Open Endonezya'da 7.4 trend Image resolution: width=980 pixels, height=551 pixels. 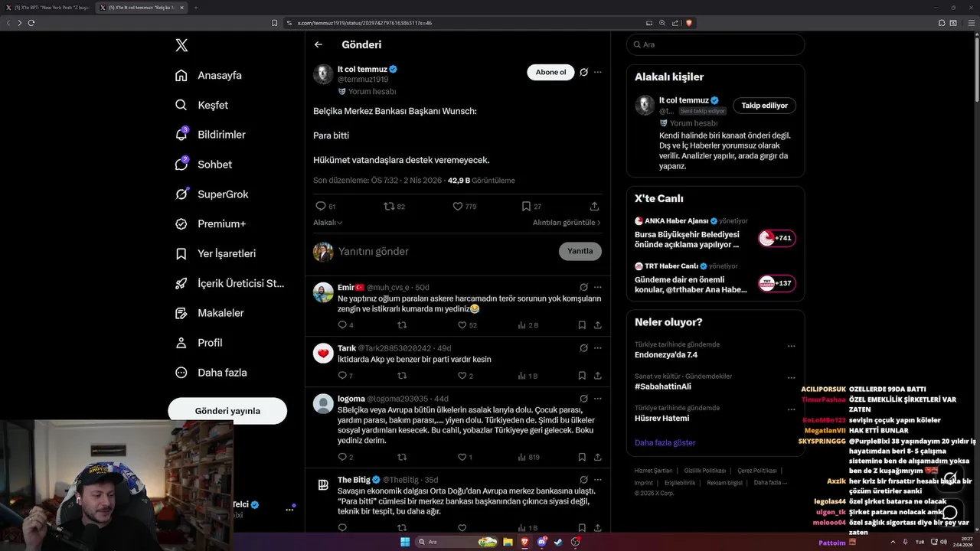click(666, 355)
